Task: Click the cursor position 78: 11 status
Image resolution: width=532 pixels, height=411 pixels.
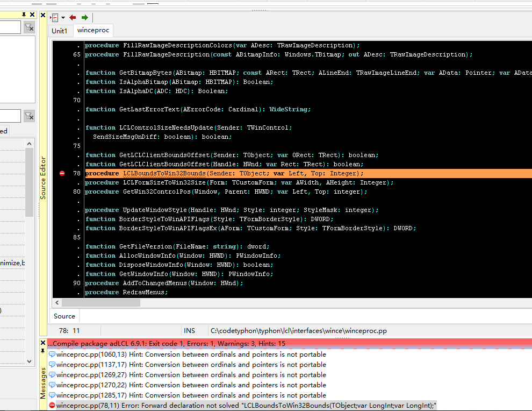Action: coord(69,330)
